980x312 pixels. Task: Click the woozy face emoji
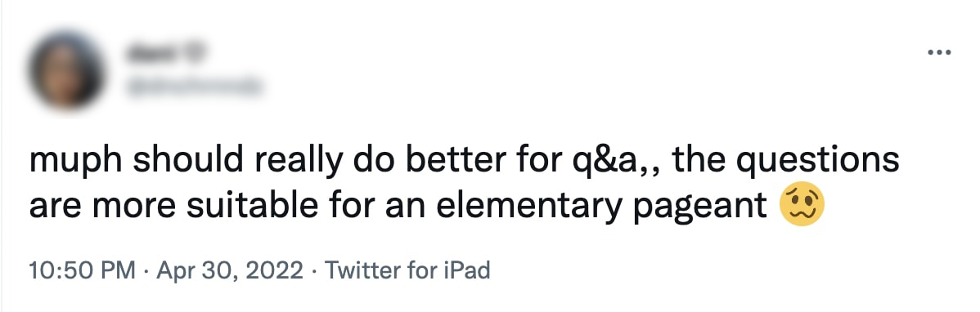click(802, 204)
